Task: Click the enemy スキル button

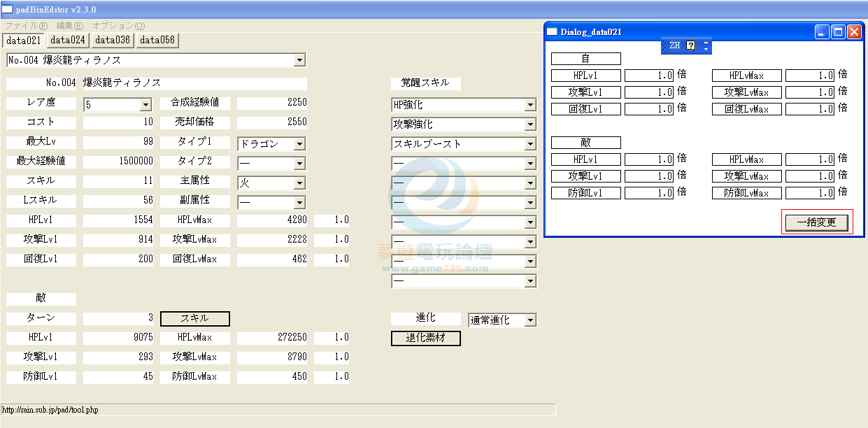Action: pos(194,318)
